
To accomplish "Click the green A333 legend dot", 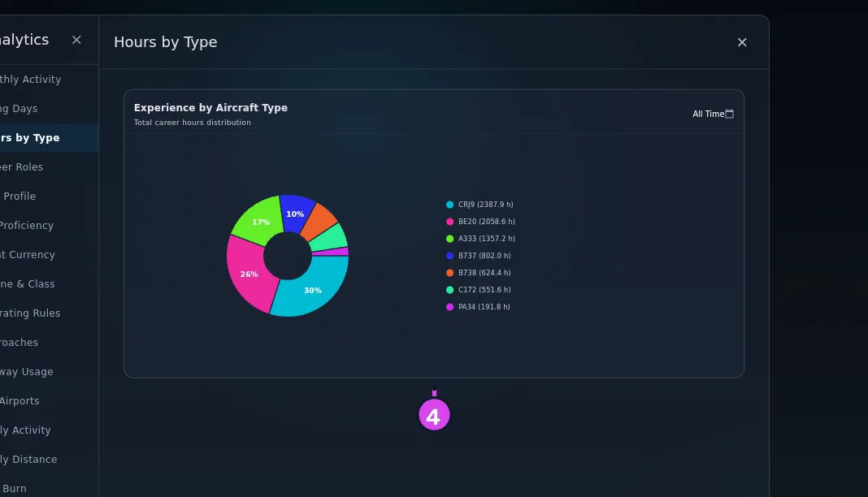I will [x=450, y=239].
